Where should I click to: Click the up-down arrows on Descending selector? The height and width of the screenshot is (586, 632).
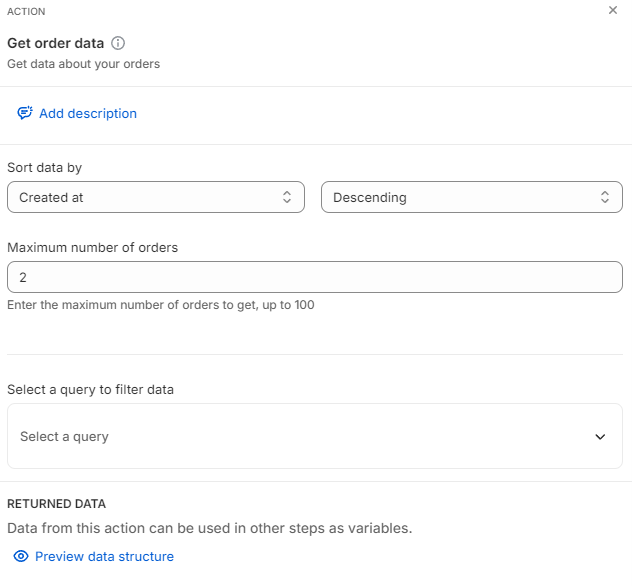click(x=605, y=197)
